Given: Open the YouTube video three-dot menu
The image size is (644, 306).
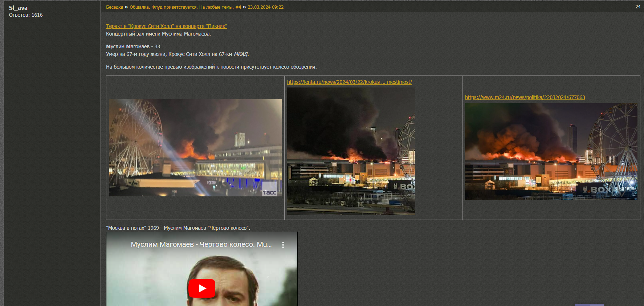Looking at the screenshot, I should point(283,245).
